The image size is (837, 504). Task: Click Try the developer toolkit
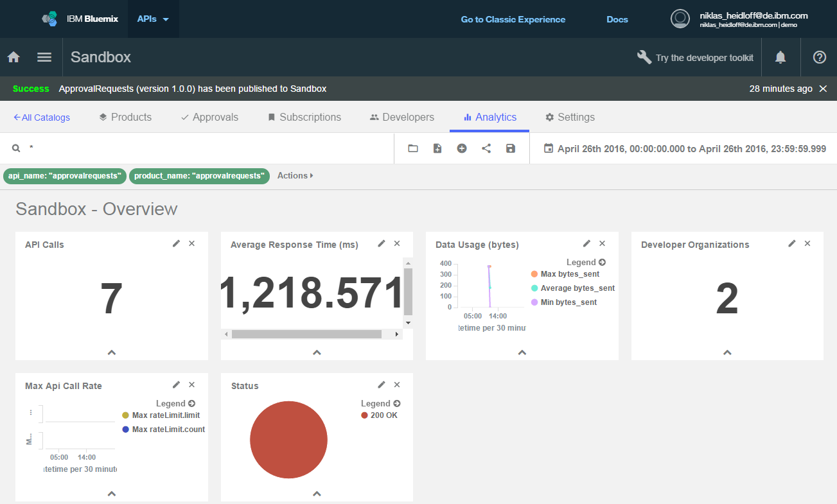click(x=705, y=58)
